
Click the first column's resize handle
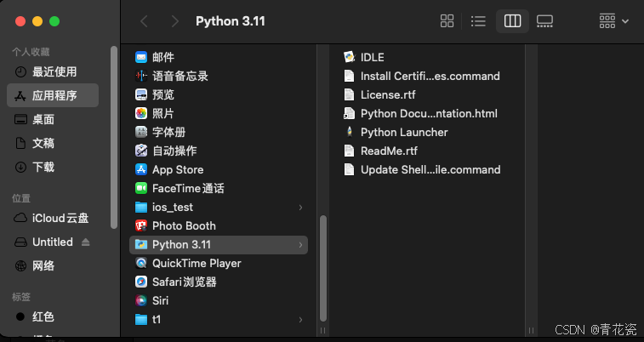coord(322,330)
